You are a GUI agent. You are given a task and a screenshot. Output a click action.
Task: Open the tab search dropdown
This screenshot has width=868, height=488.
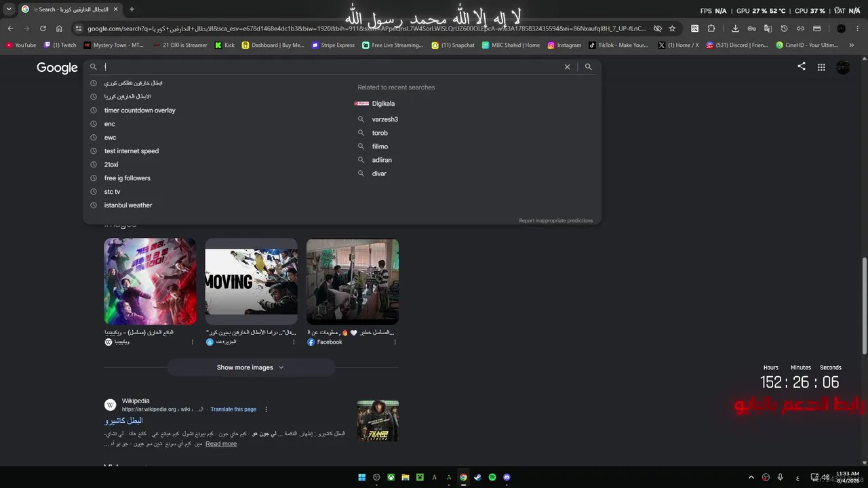[9, 9]
